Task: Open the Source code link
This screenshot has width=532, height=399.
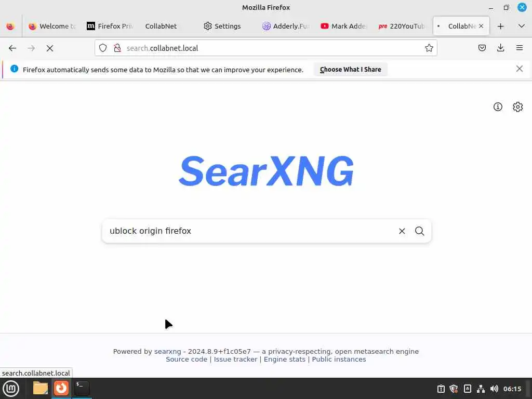Action: (x=187, y=360)
